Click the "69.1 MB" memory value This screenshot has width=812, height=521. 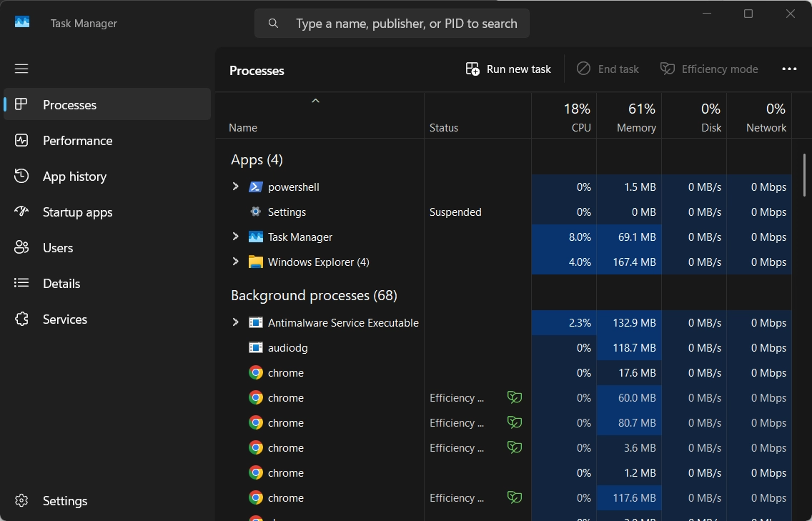(636, 237)
